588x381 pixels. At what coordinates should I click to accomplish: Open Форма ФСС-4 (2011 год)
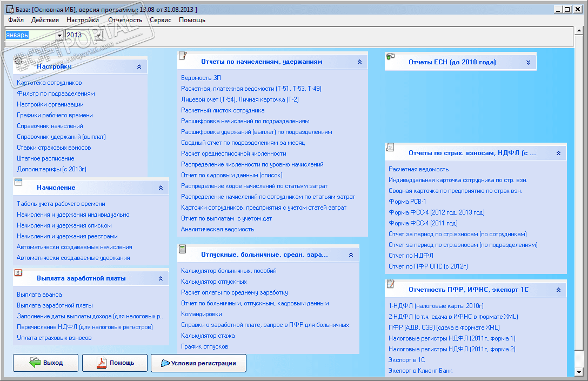[x=423, y=223]
